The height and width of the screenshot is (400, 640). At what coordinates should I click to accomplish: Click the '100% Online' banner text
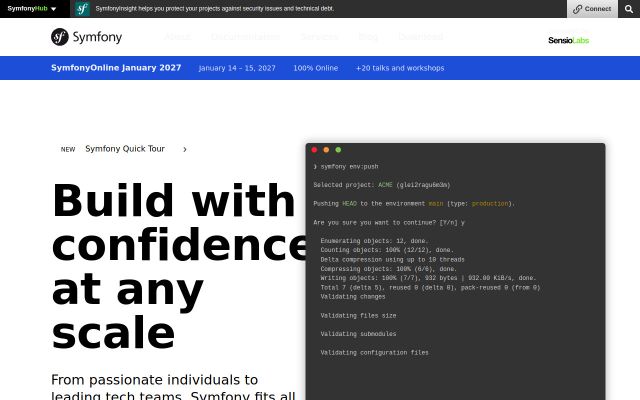pos(316,68)
